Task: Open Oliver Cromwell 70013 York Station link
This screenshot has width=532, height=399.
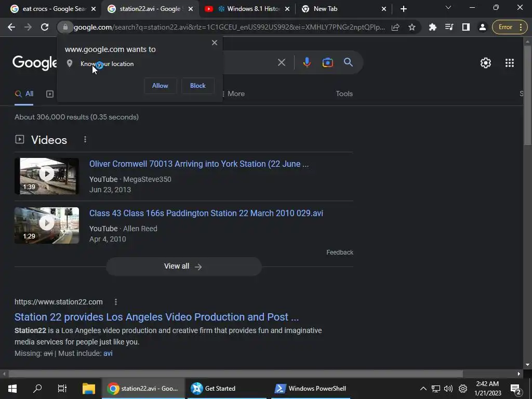Action: (x=199, y=164)
